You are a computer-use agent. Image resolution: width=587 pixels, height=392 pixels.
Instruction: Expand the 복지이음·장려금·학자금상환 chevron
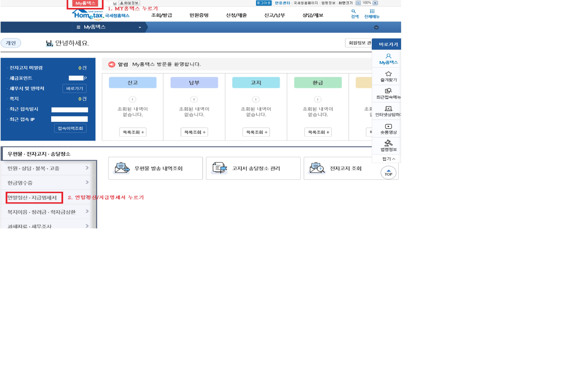point(87,211)
